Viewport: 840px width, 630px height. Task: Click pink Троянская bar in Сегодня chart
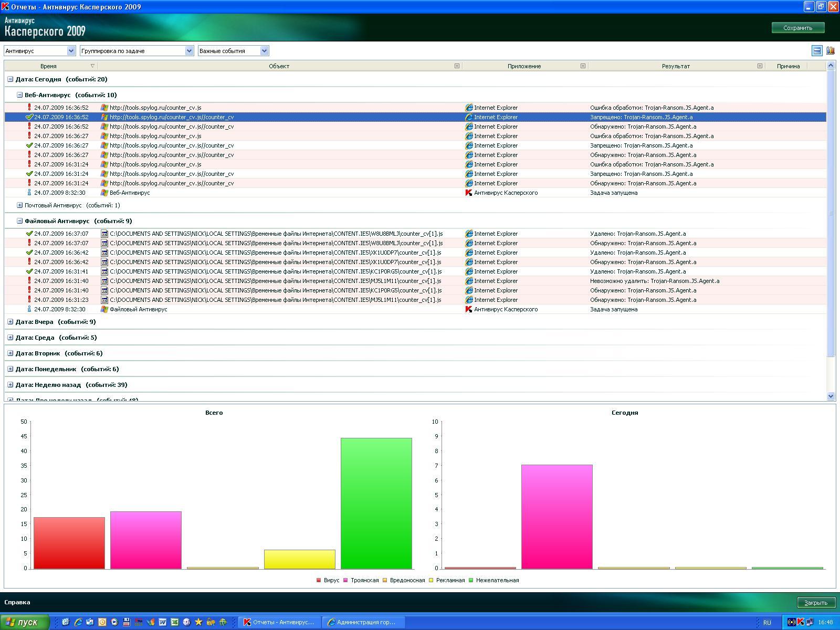click(x=557, y=517)
